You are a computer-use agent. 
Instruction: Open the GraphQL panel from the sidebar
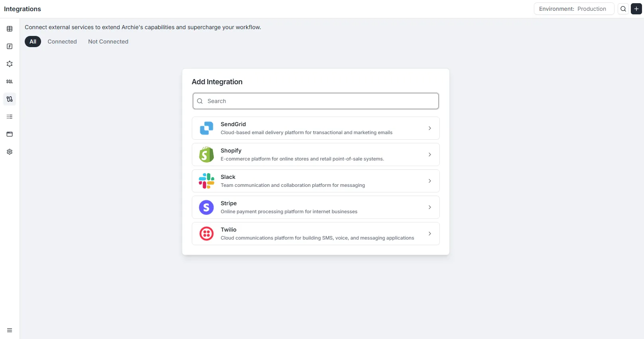9,64
